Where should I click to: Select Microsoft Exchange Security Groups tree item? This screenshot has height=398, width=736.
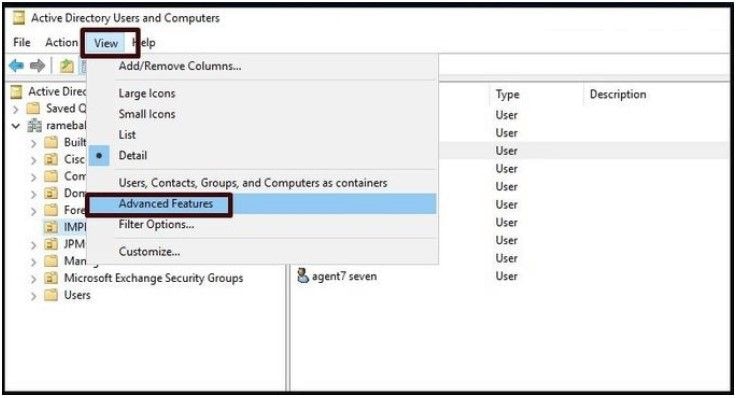point(153,278)
